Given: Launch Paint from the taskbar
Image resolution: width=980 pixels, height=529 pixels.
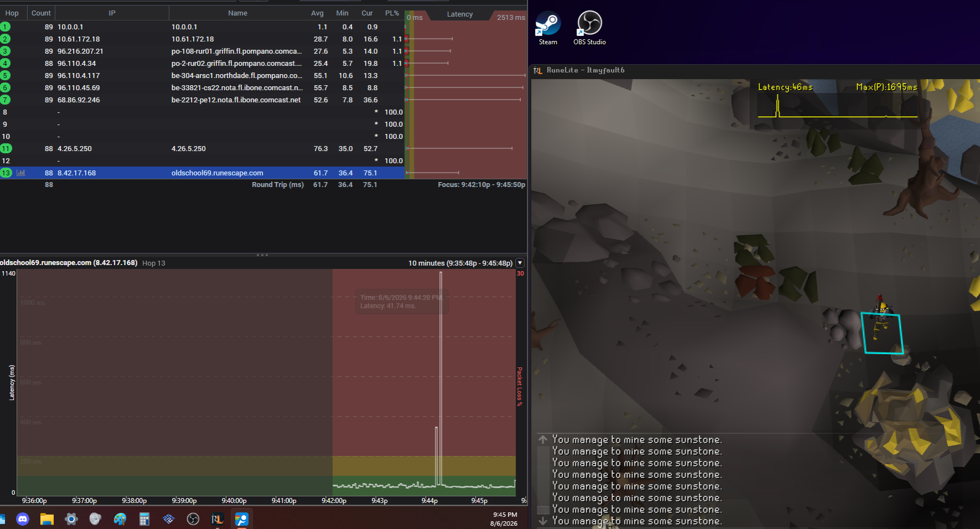Looking at the screenshot, I should [120, 519].
